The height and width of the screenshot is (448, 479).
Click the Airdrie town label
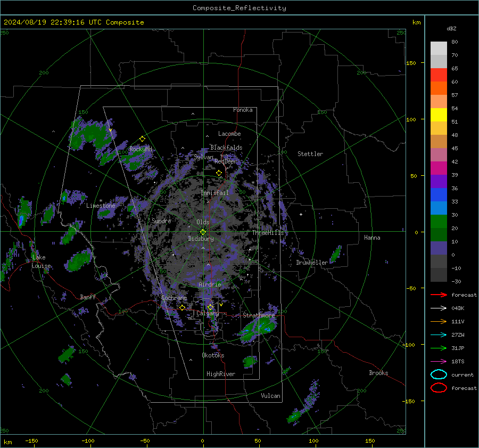click(210, 284)
